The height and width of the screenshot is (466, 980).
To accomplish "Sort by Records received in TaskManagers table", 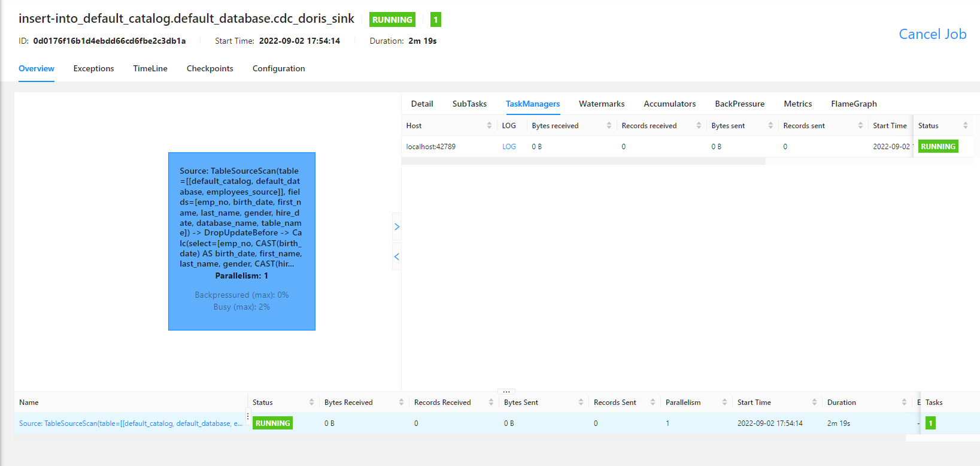I will [699, 126].
